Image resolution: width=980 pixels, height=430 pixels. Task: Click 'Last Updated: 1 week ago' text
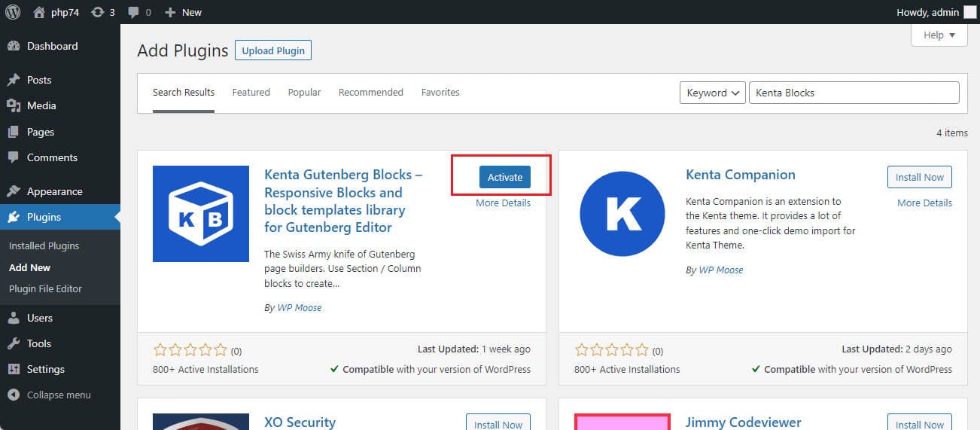pyautogui.click(x=474, y=349)
